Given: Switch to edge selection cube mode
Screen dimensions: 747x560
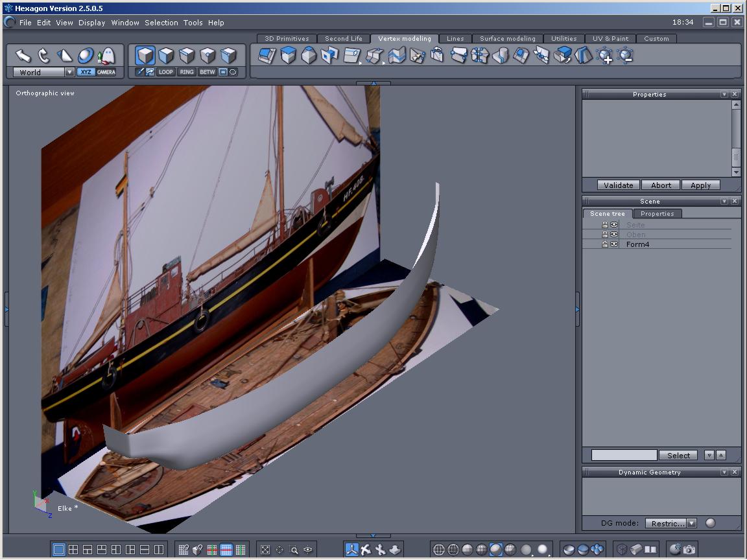Looking at the screenshot, I should (187, 56).
